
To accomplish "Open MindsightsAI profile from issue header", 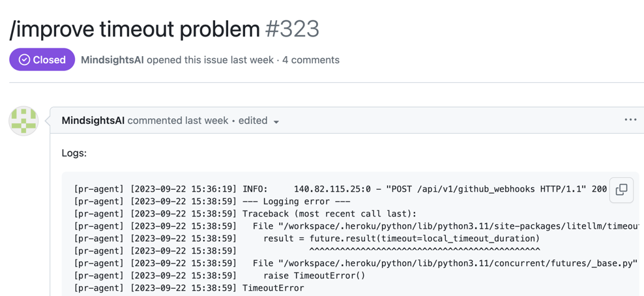I will pos(112,60).
